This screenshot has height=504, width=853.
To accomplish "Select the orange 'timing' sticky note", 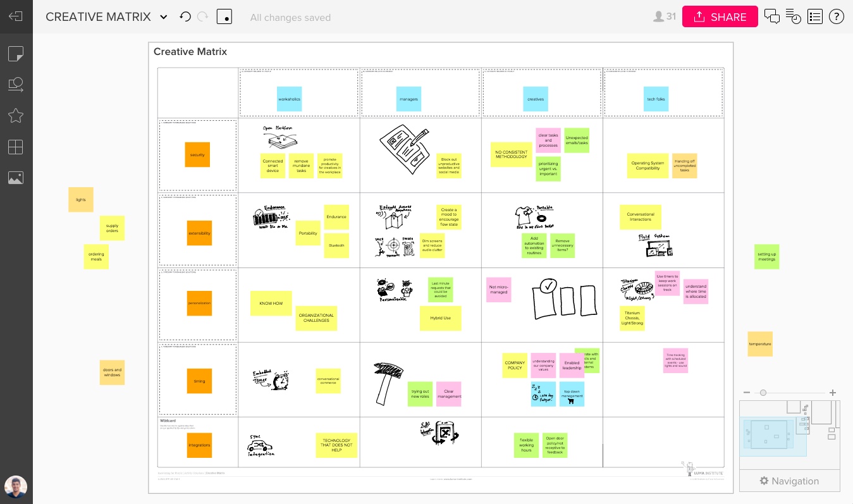I will pyautogui.click(x=199, y=381).
